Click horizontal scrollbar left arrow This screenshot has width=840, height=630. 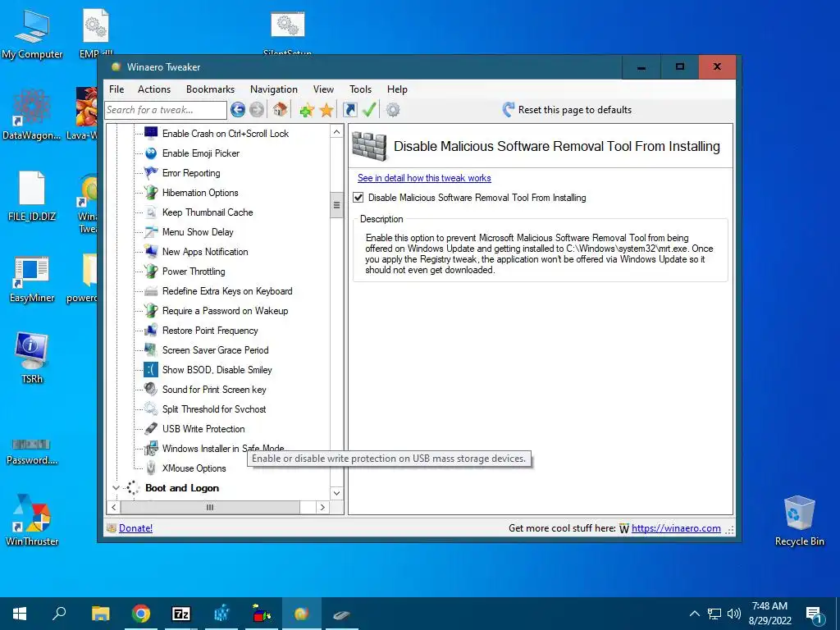[113, 507]
